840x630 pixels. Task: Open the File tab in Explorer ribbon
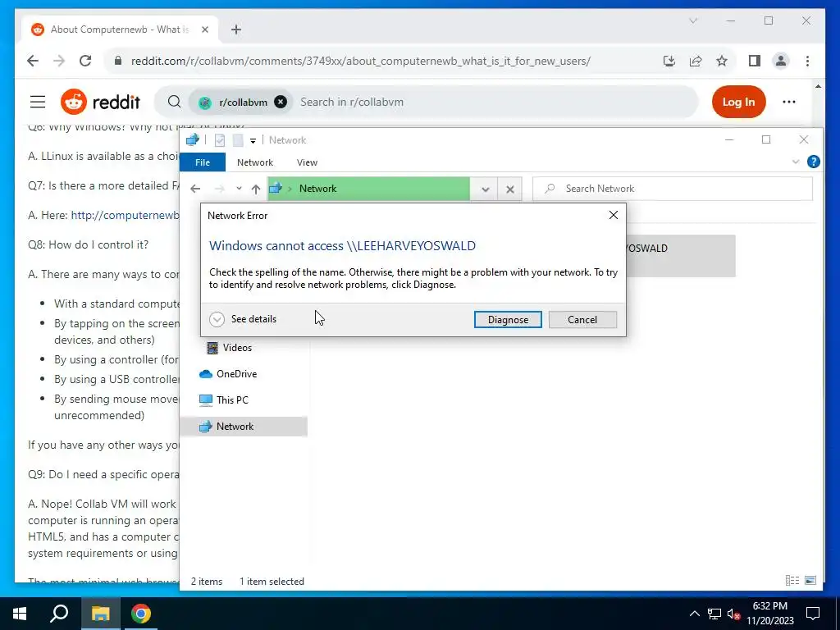pyautogui.click(x=203, y=162)
